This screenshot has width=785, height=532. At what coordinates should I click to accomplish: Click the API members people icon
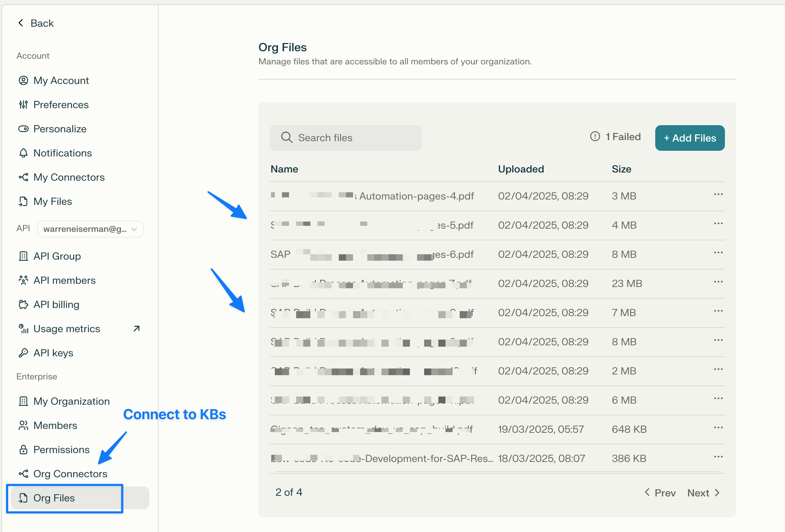23,280
